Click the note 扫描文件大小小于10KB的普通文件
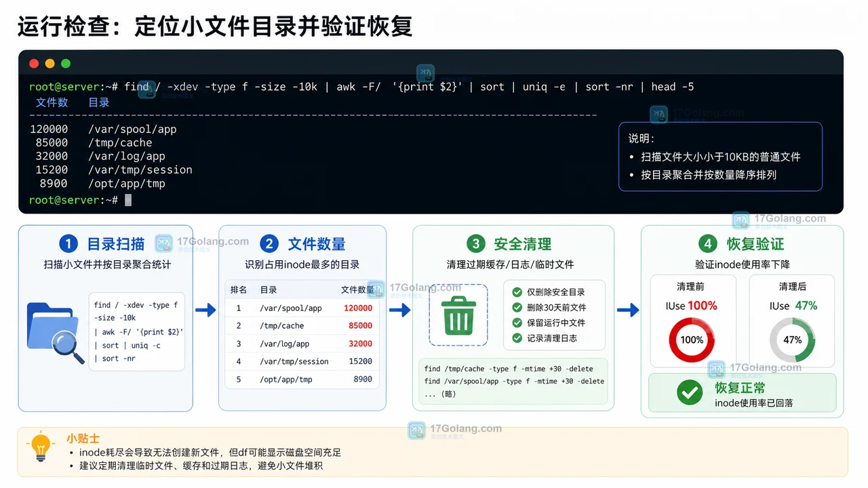This screenshot has width=868, height=488. 721,157
